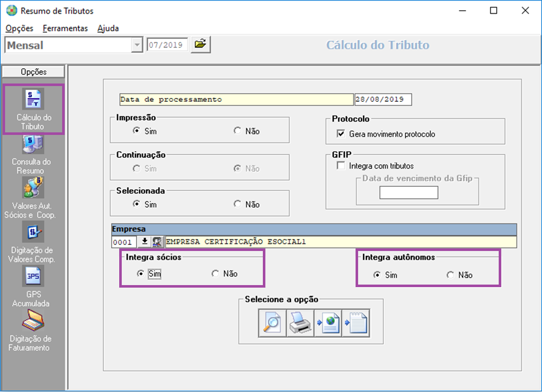This screenshot has height=392, width=542.
Task: Click the Data de vencimento da Gfip field
Action: coord(409,192)
